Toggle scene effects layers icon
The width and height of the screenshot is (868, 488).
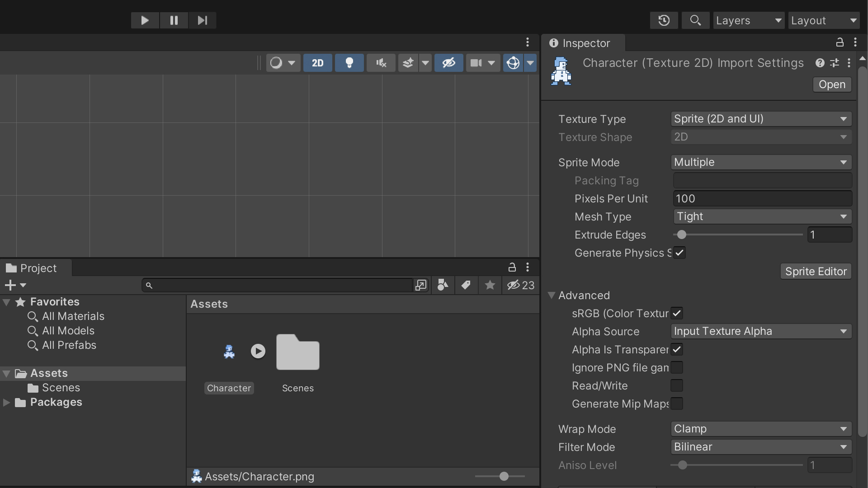pos(408,63)
